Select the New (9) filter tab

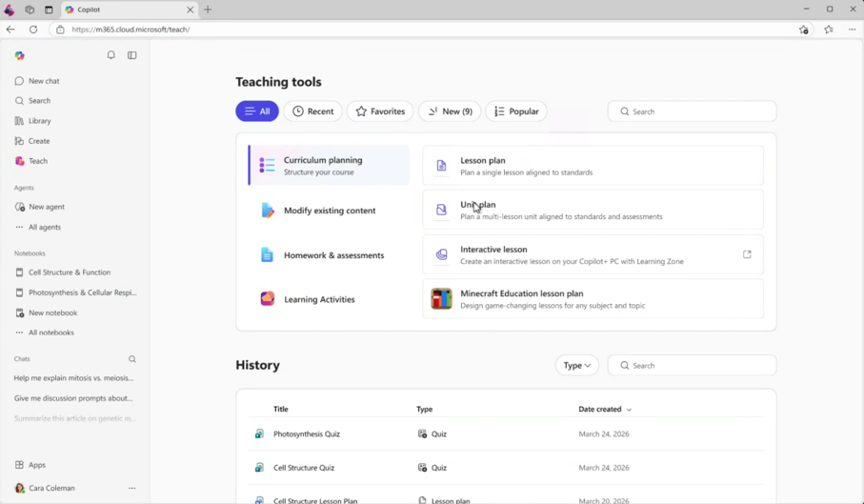pos(450,111)
